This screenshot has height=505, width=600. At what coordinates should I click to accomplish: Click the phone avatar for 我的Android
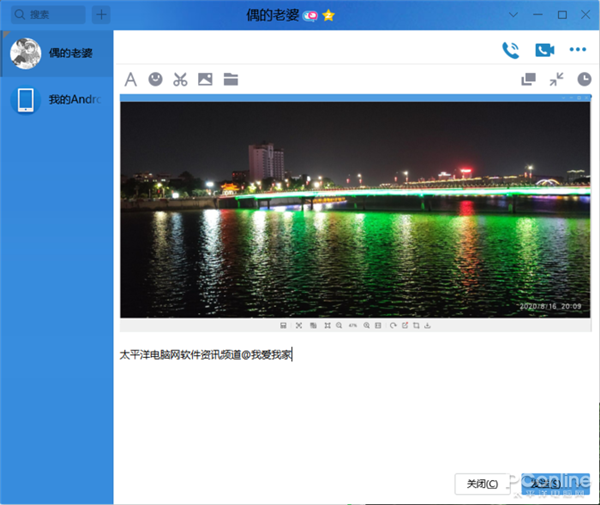click(x=26, y=100)
